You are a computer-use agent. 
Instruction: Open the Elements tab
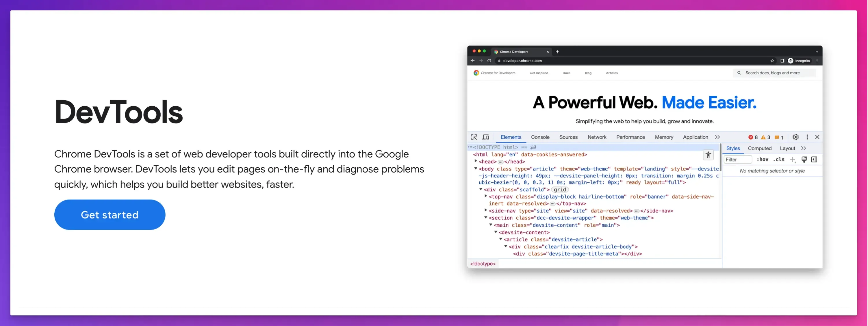click(x=511, y=137)
